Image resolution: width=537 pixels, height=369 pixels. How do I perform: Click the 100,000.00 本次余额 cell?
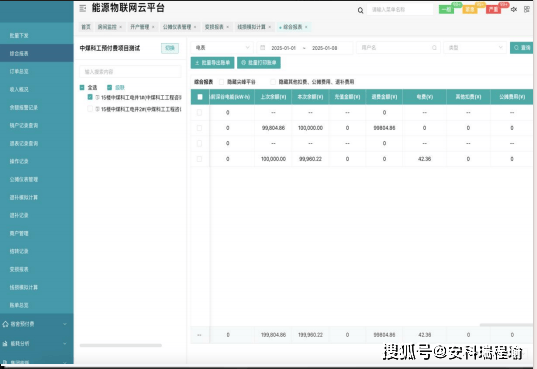coord(310,128)
